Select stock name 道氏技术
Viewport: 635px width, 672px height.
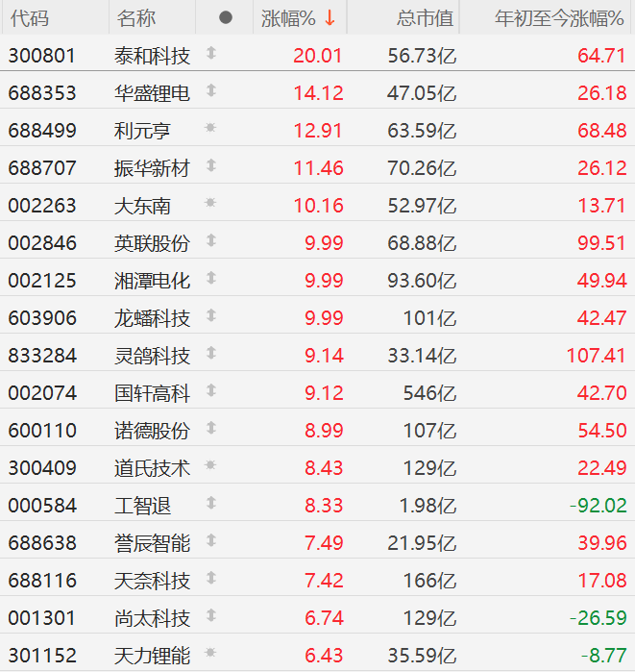[152, 468]
